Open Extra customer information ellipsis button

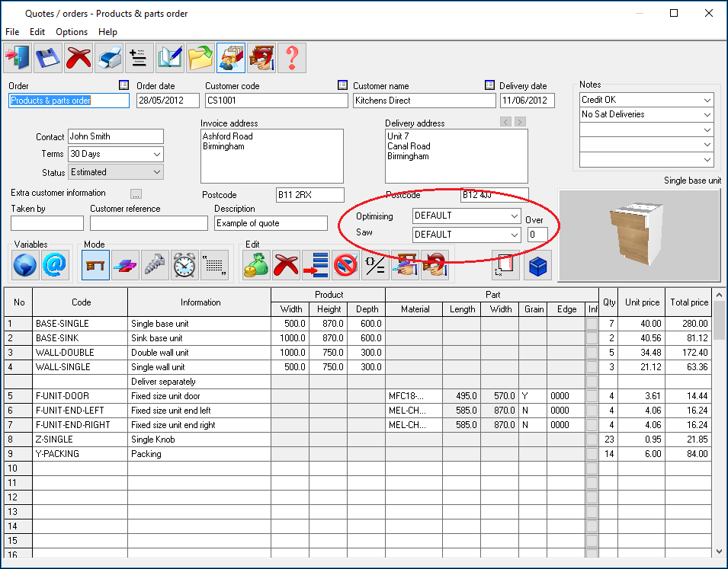[136, 194]
